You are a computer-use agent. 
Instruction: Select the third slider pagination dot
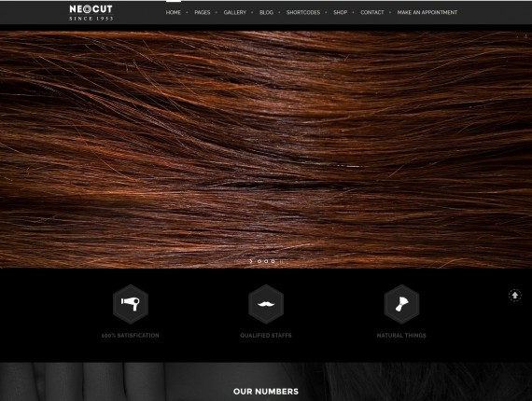273,261
